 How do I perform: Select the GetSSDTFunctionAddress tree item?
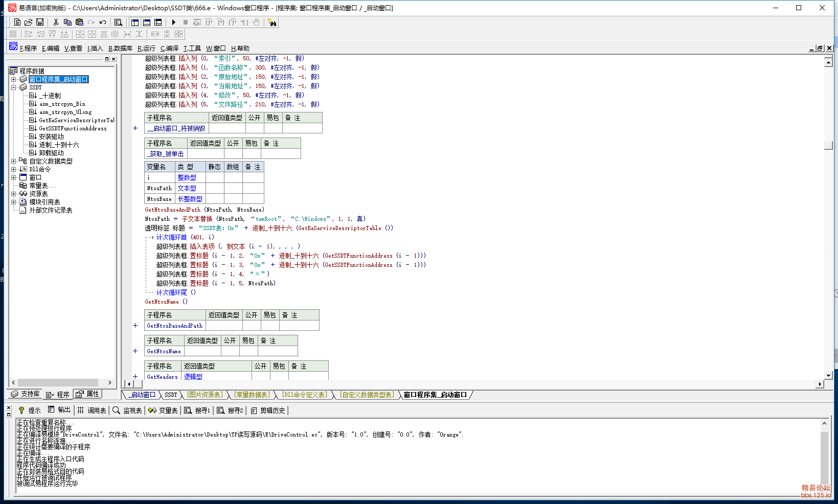73,128
